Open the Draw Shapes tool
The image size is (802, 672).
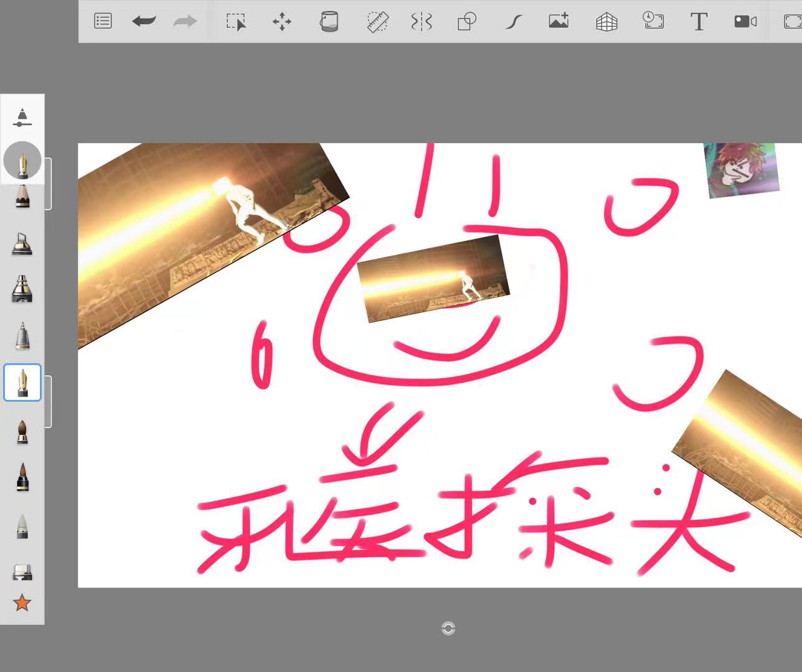(467, 22)
